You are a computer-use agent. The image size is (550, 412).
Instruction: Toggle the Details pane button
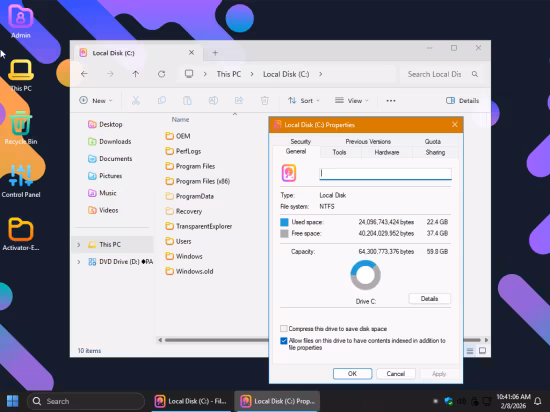click(x=462, y=101)
